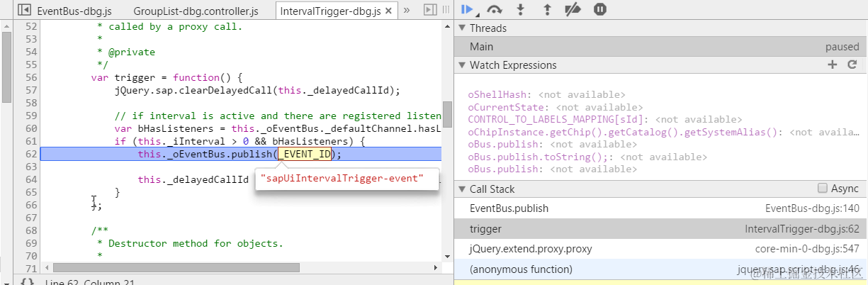Screen dimensions: 868x285
Task: Step out of the current function
Action: 546,9
